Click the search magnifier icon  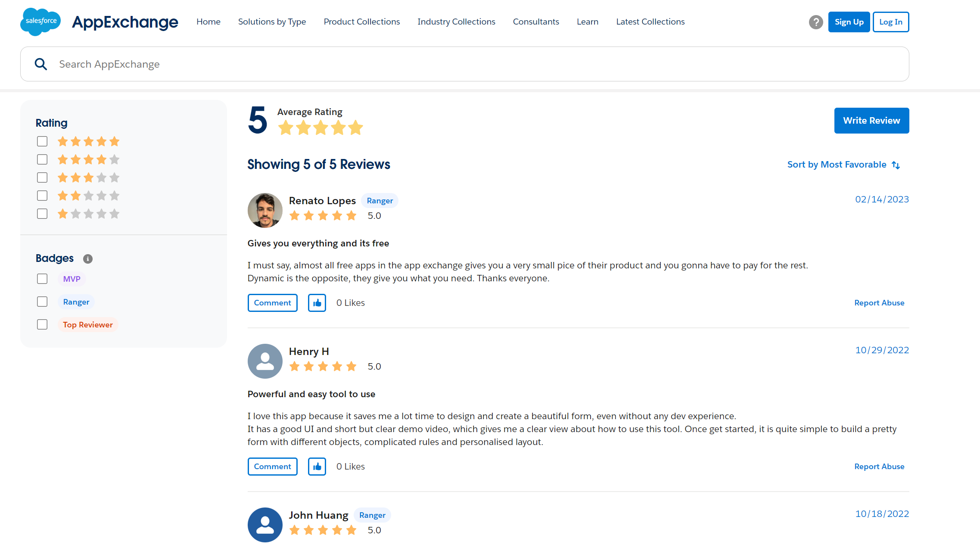coord(41,64)
